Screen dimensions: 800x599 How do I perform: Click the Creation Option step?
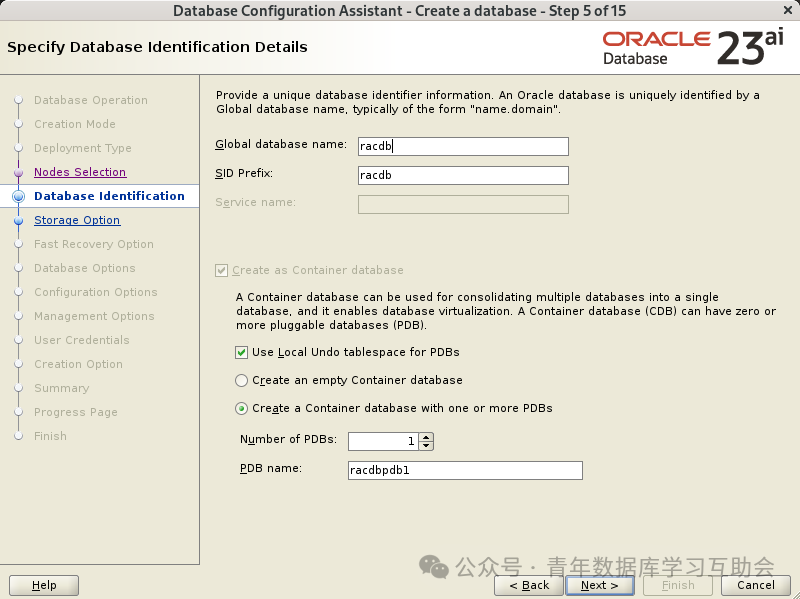tap(79, 364)
